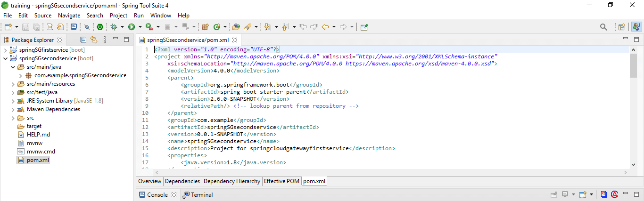
Task: Open the Run configurations dropdown arrow
Action: [x=140, y=27]
